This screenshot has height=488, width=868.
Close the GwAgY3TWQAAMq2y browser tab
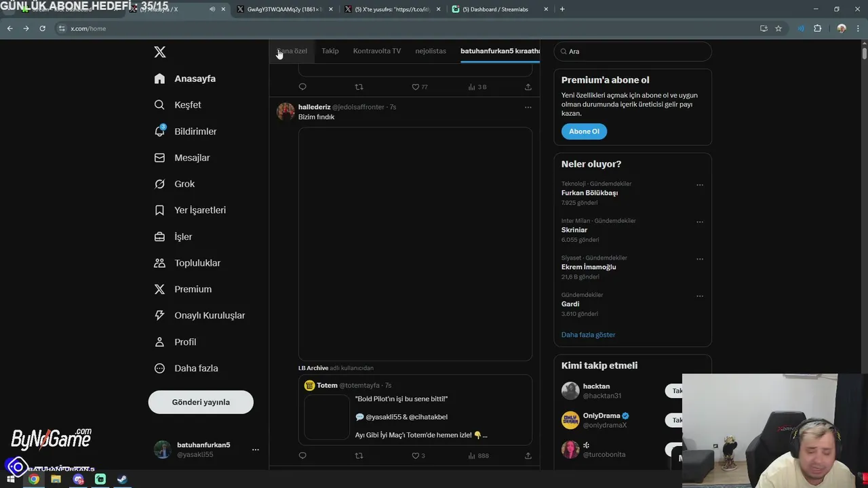click(x=331, y=9)
